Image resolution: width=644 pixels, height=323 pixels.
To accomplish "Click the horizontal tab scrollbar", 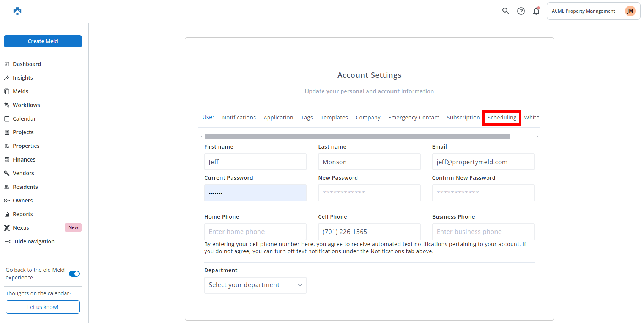I will [x=357, y=136].
